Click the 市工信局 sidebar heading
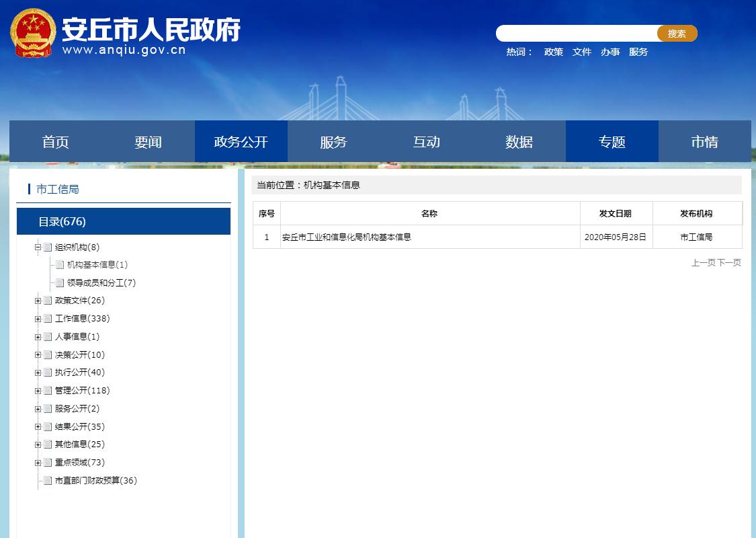This screenshot has width=756, height=538. [57, 189]
